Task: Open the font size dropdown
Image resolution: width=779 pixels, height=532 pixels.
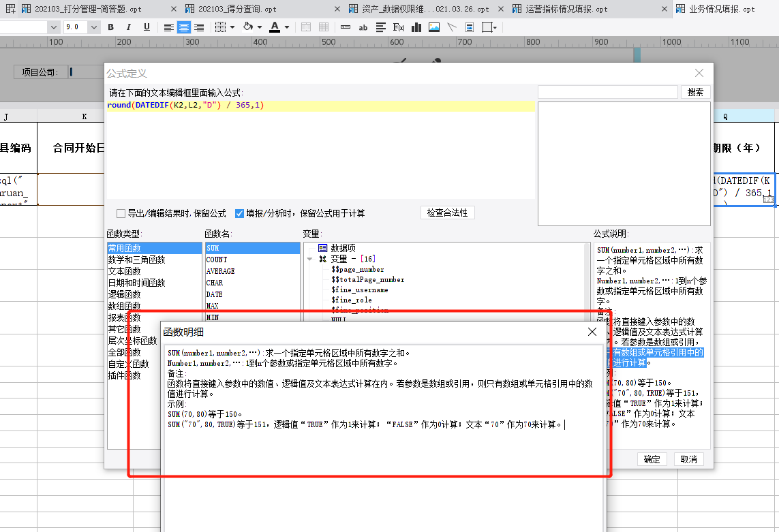Action: click(94, 27)
